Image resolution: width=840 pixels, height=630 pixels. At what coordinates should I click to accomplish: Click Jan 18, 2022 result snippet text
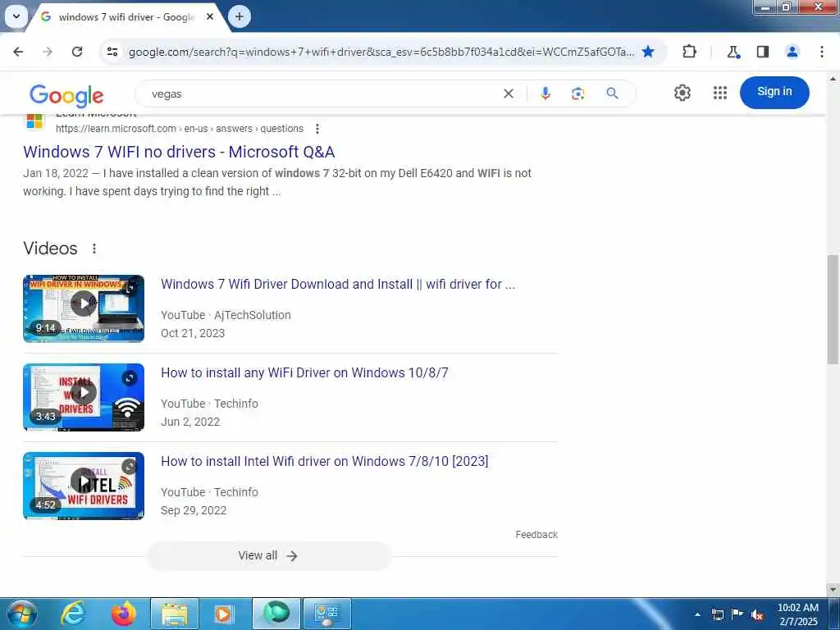277,182
